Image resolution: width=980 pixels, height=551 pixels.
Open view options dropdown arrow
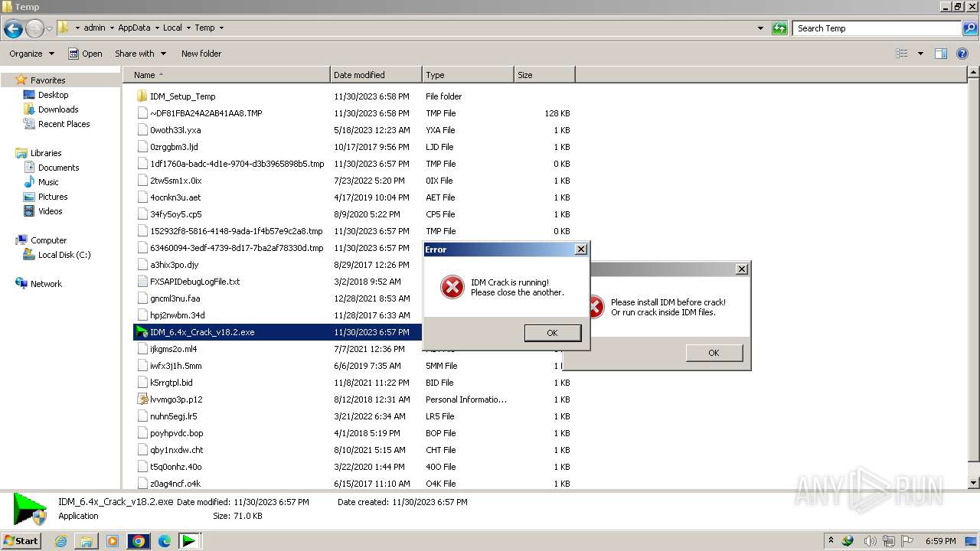coord(920,54)
